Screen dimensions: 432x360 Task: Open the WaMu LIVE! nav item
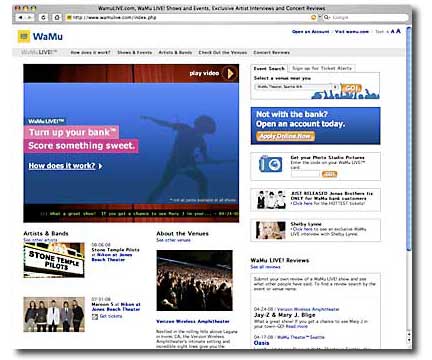pyautogui.click(x=39, y=52)
